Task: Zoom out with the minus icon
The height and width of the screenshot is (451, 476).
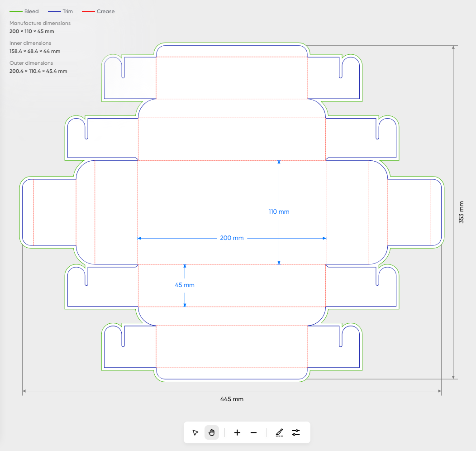Action: pos(253,432)
